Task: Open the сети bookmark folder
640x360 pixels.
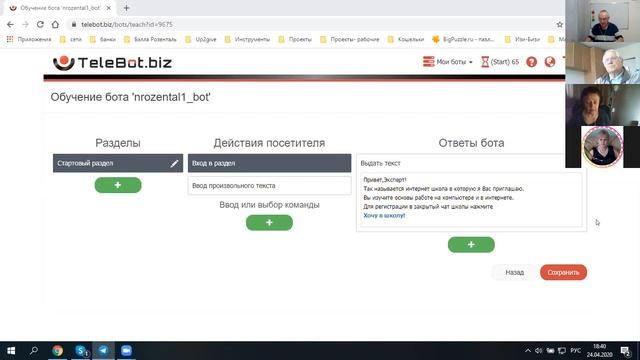Action: [x=71, y=40]
